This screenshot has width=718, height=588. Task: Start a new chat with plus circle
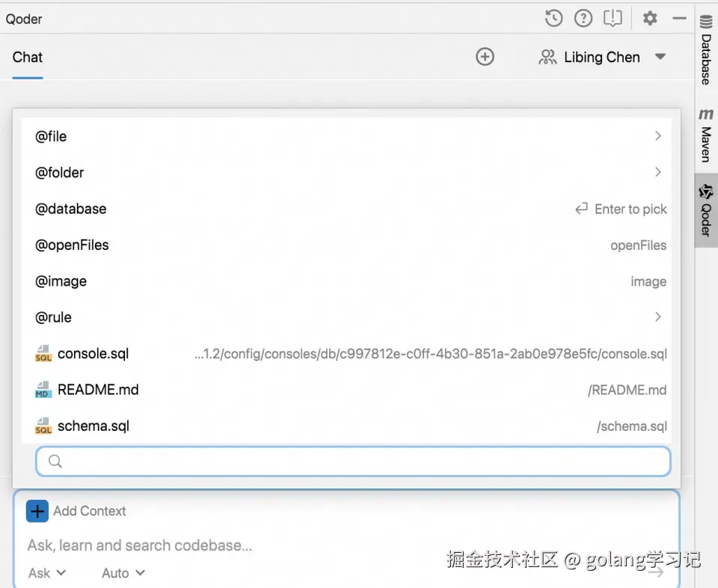click(485, 57)
